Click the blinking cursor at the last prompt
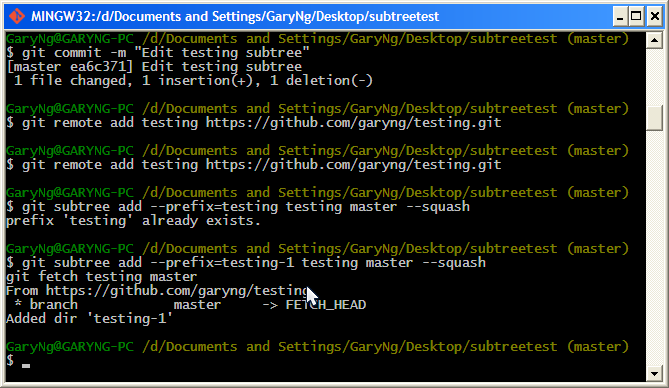669x388 pixels. 26,365
